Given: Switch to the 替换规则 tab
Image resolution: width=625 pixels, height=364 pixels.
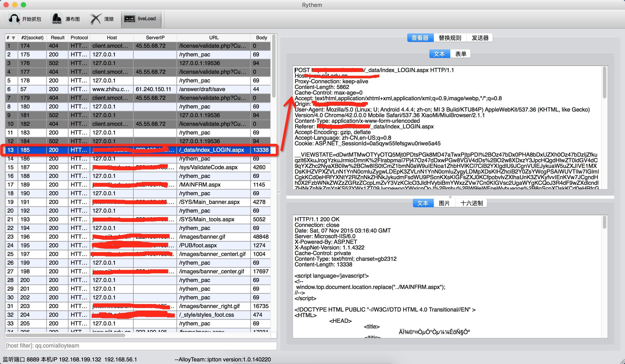Looking at the screenshot, I should tap(450, 38).
